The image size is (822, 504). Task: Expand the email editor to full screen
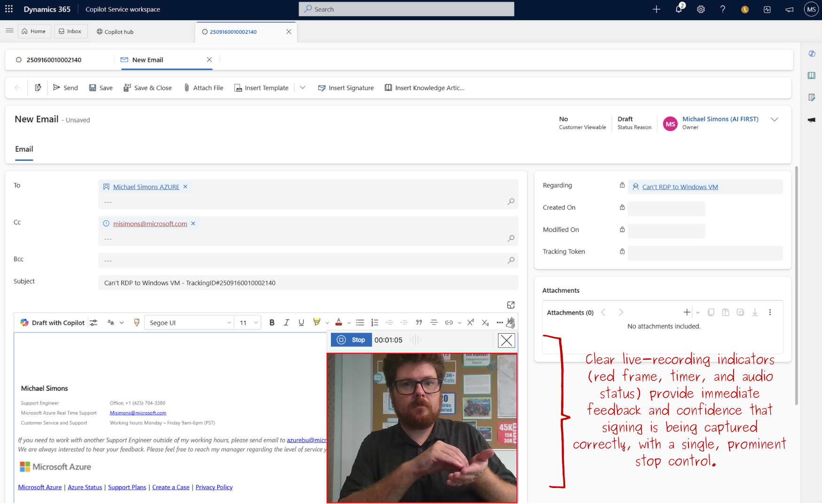[511, 305]
